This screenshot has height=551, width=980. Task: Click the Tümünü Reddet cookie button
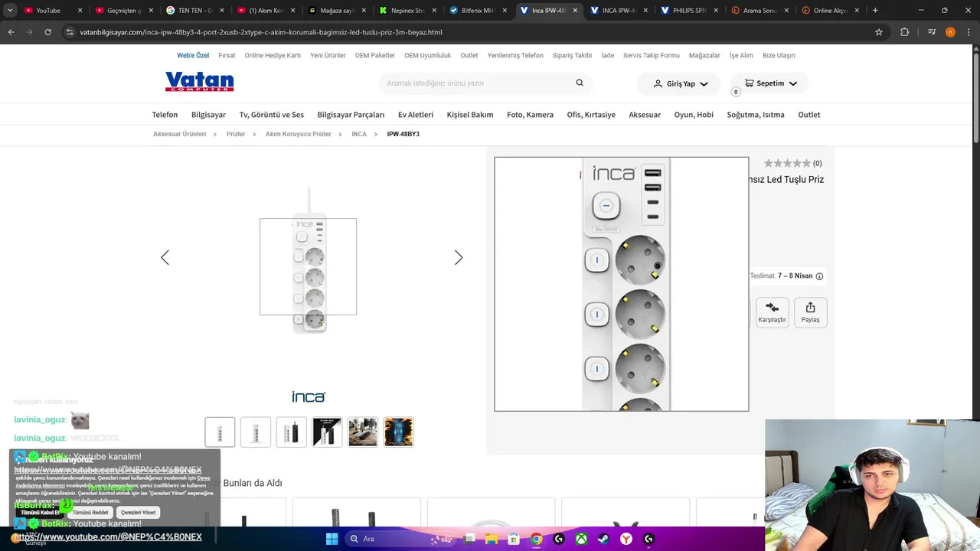pos(90,513)
